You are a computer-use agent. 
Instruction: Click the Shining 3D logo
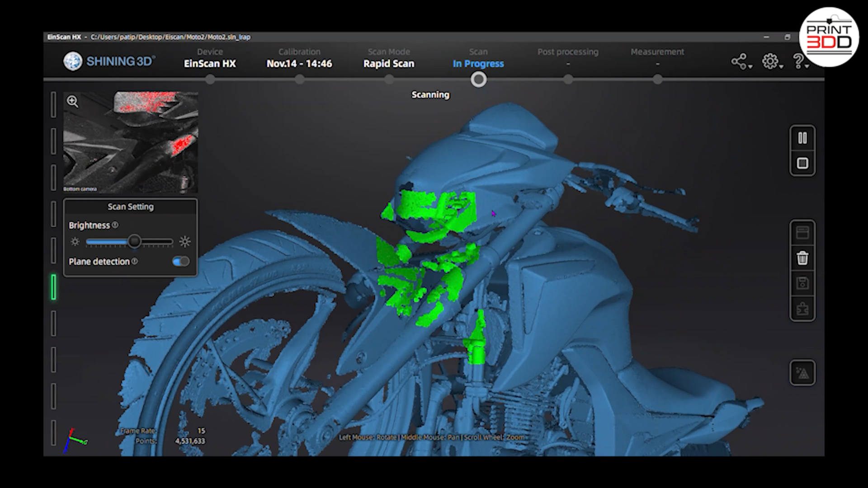[109, 61]
